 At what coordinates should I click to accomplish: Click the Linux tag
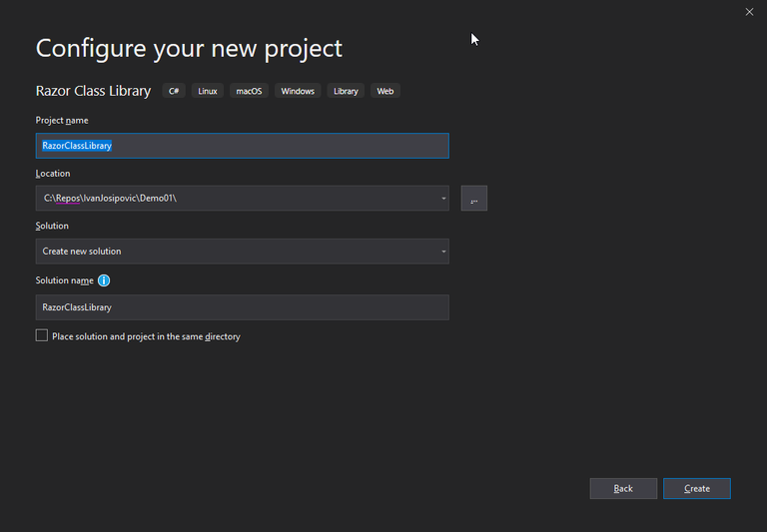208,91
